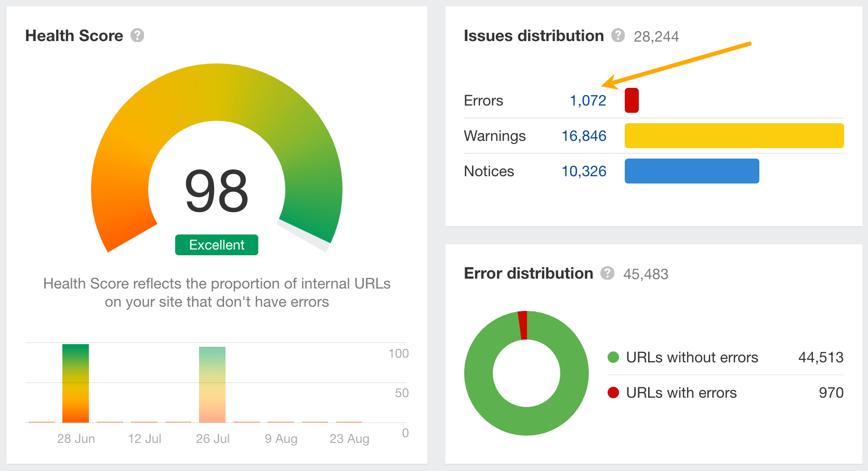Click the yellow Warnings bar

click(x=733, y=136)
